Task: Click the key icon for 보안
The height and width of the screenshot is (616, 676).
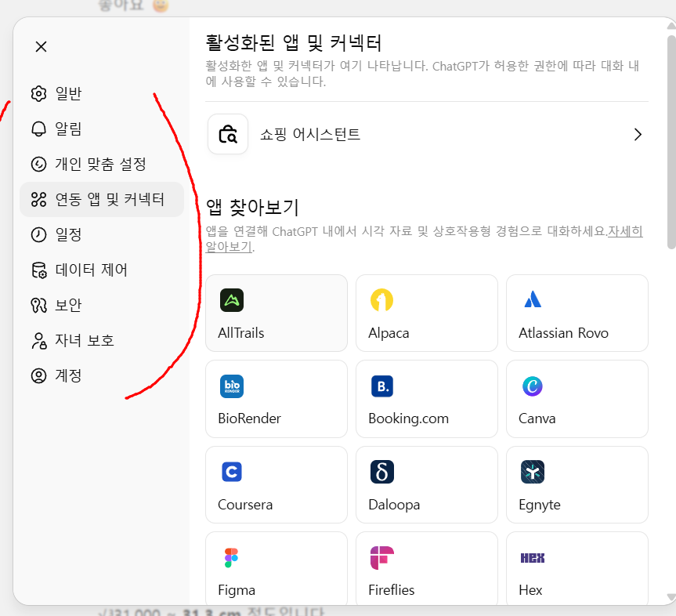Action: (39, 306)
